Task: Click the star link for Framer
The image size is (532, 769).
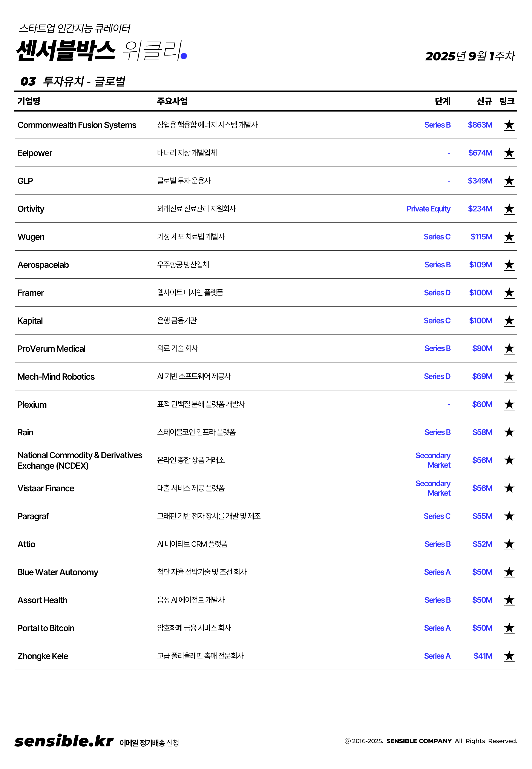Action: pos(509,293)
